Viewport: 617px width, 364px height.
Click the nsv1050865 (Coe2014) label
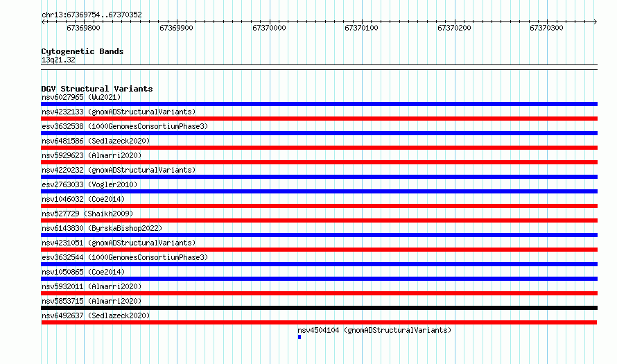[83, 272]
